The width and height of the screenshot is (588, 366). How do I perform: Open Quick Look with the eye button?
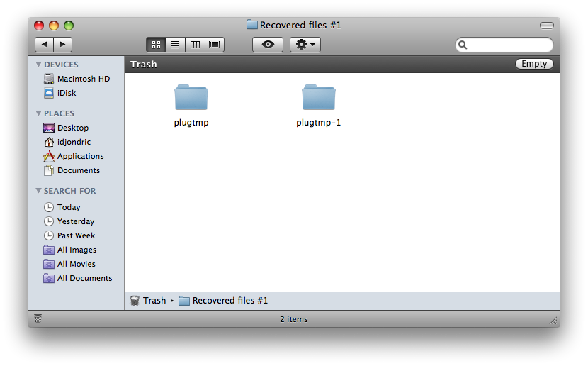click(x=268, y=45)
